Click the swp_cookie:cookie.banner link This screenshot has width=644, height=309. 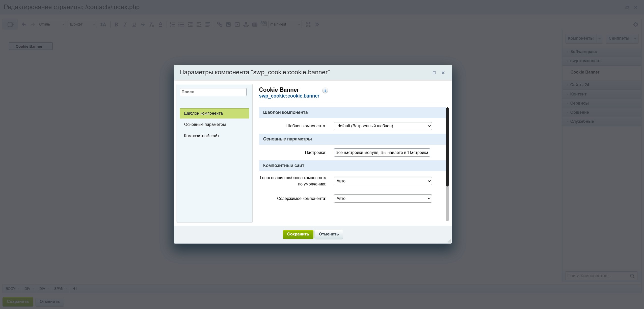tap(289, 96)
